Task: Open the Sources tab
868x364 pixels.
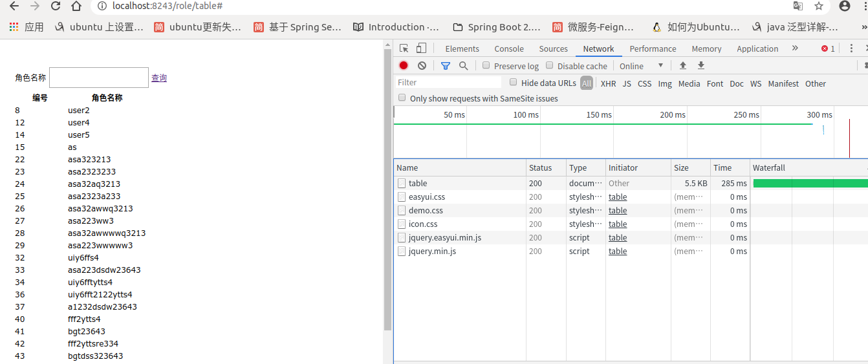Action: pos(554,48)
